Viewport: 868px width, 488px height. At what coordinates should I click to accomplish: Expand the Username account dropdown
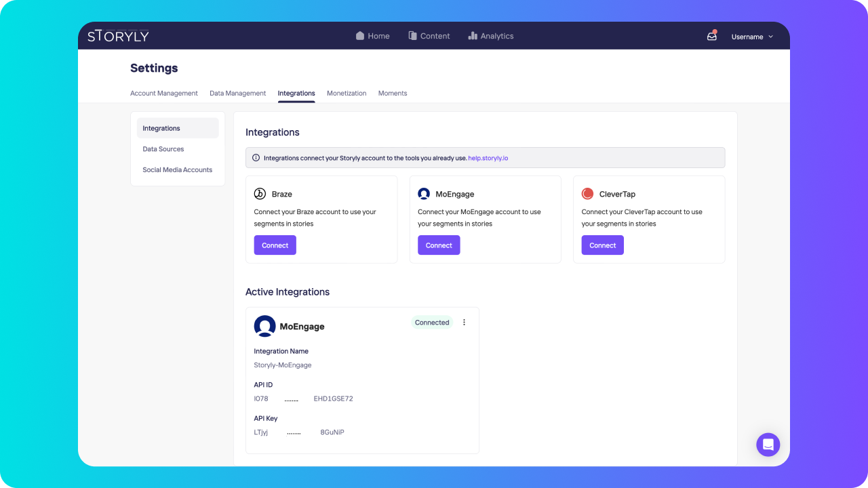(x=752, y=37)
